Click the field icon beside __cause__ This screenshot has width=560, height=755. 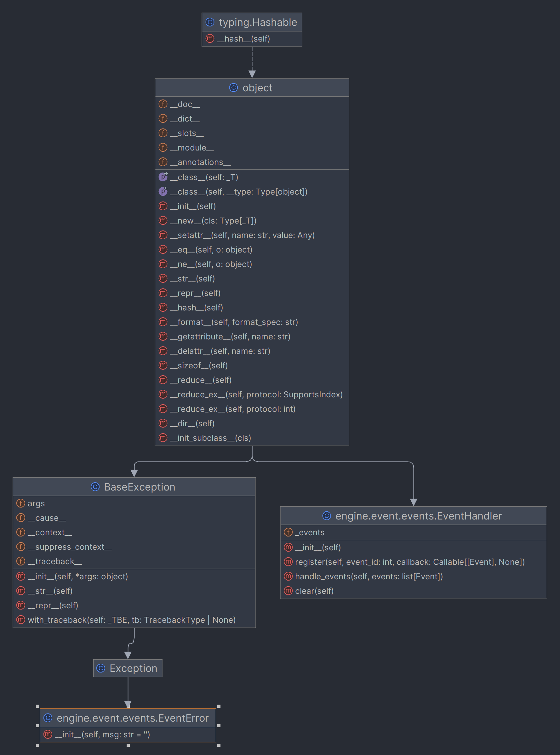21,518
